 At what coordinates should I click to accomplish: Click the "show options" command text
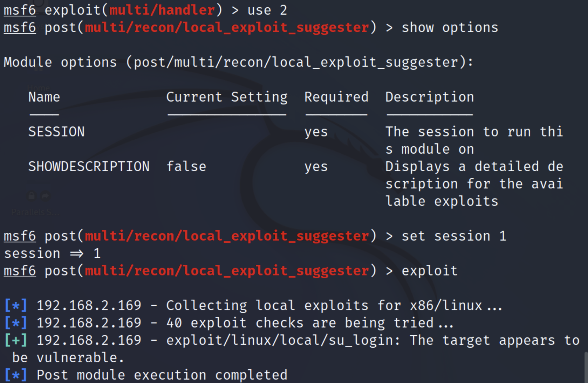[x=450, y=28]
